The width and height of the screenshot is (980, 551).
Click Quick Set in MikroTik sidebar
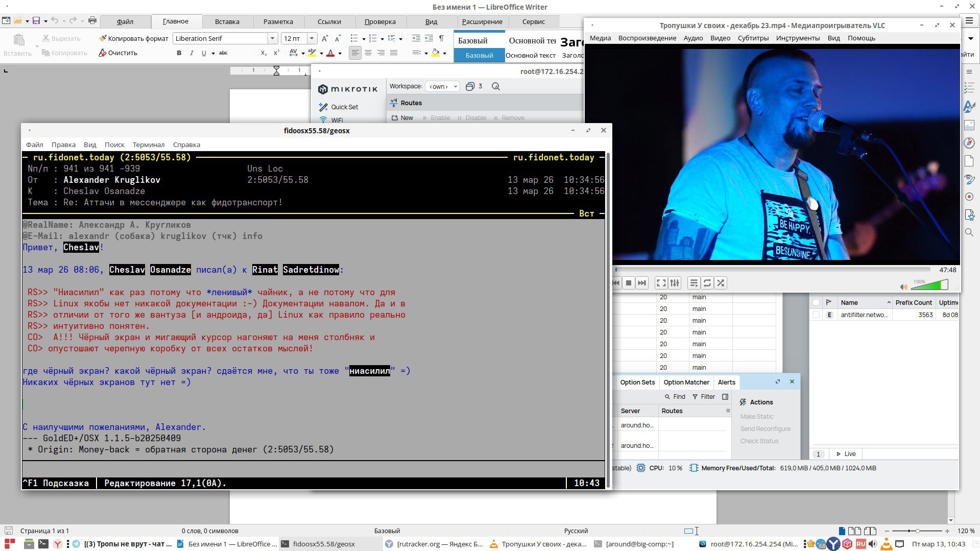pyautogui.click(x=344, y=107)
